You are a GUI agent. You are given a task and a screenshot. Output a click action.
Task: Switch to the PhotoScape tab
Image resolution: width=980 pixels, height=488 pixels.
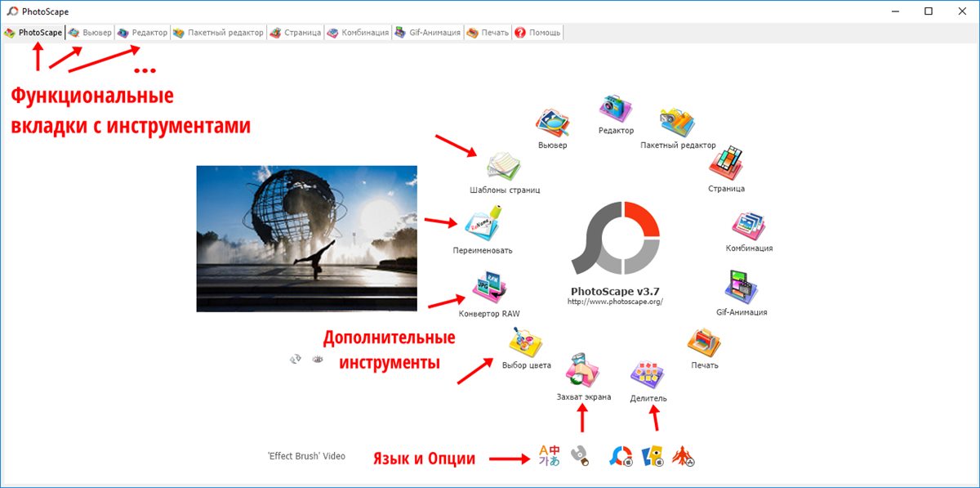[33, 33]
